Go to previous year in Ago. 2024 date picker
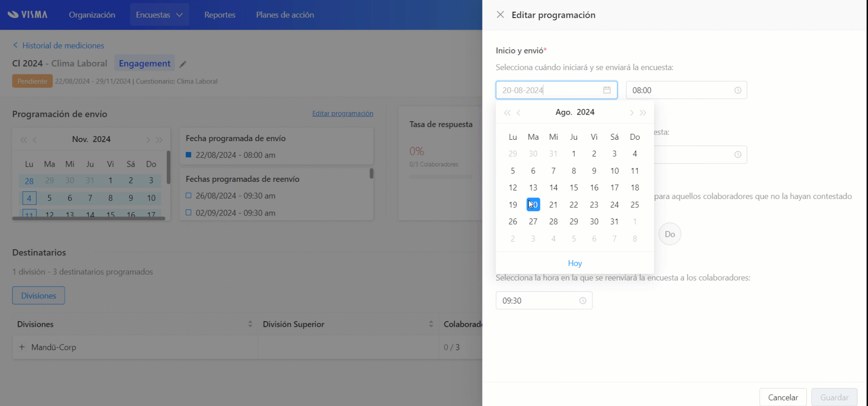 point(507,113)
